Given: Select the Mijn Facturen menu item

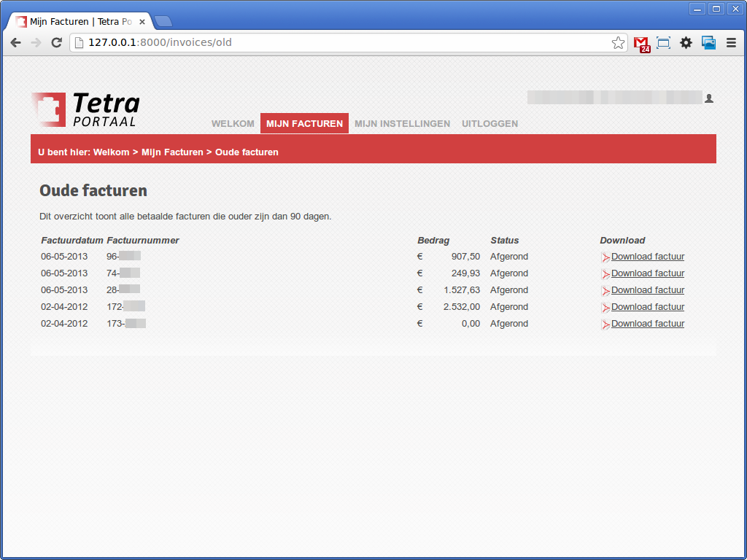Looking at the screenshot, I should (304, 124).
